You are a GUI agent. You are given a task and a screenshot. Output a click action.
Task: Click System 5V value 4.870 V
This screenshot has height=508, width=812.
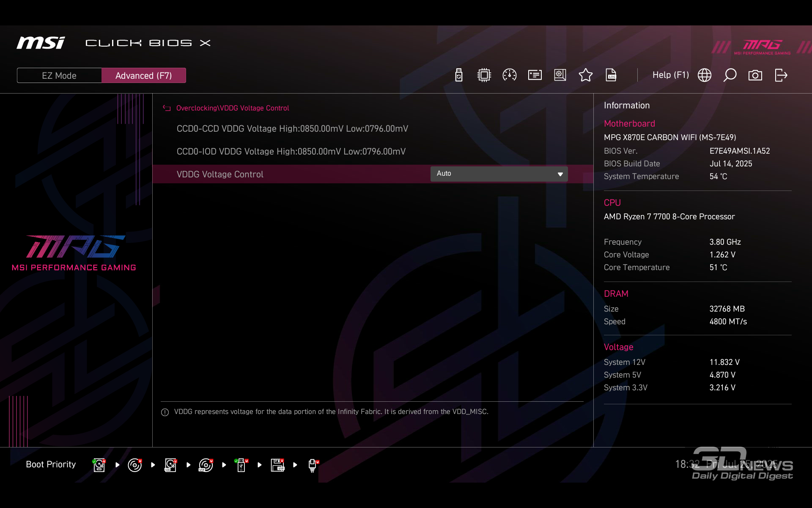[722, 375]
